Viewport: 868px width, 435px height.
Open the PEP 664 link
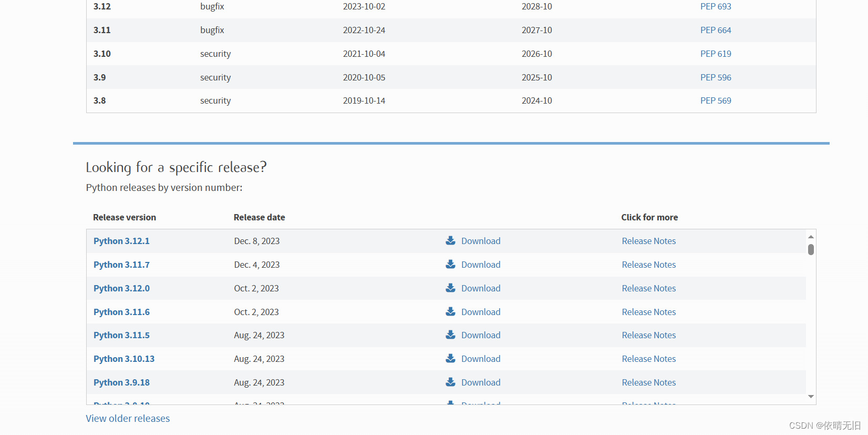tap(716, 30)
